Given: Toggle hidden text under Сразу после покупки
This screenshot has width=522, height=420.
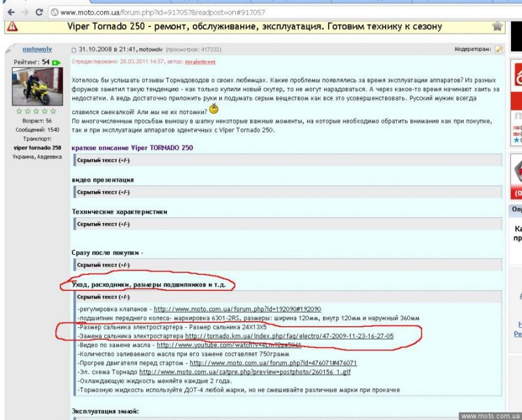Looking at the screenshot, I should 103,265.
